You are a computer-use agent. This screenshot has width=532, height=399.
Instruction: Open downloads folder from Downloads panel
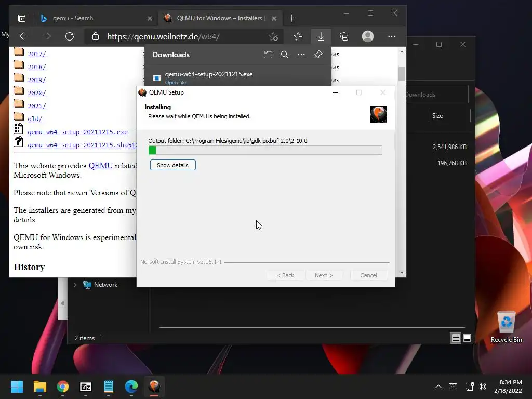(x=268, y=55)
